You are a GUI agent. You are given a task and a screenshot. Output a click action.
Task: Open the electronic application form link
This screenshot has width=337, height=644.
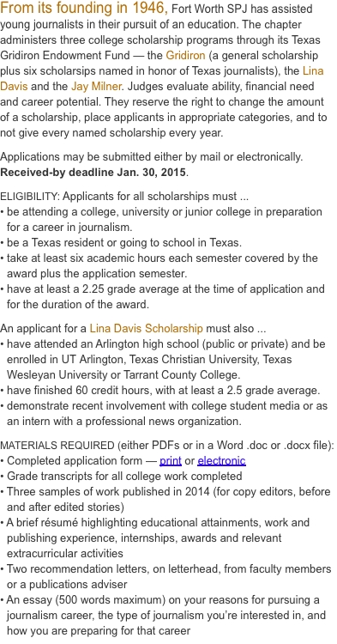[x=222, y=461]
